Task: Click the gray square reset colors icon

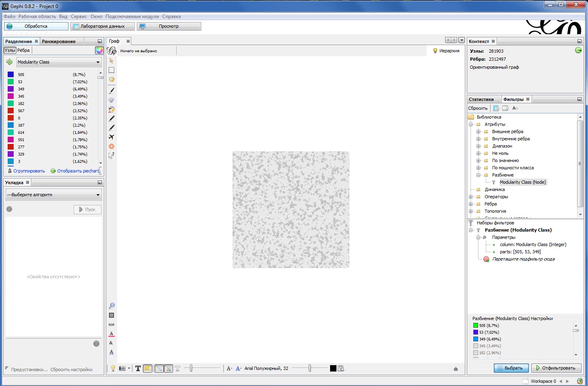Action: click(x=111, y=315)
